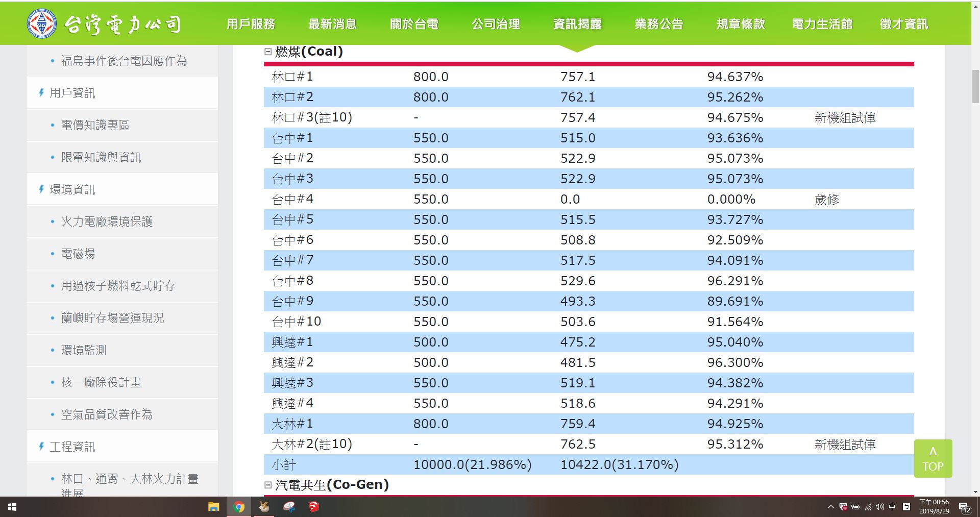Screen dimensions: 980x517
Task: Open the SketchUp taskbar icon
Action: point(313,507)
